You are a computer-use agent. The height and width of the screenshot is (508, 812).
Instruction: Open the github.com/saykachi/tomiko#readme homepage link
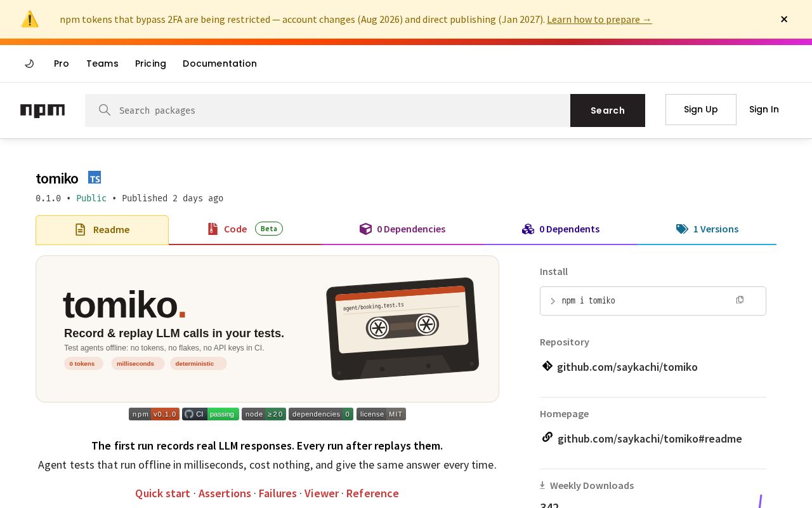point(650,439)
